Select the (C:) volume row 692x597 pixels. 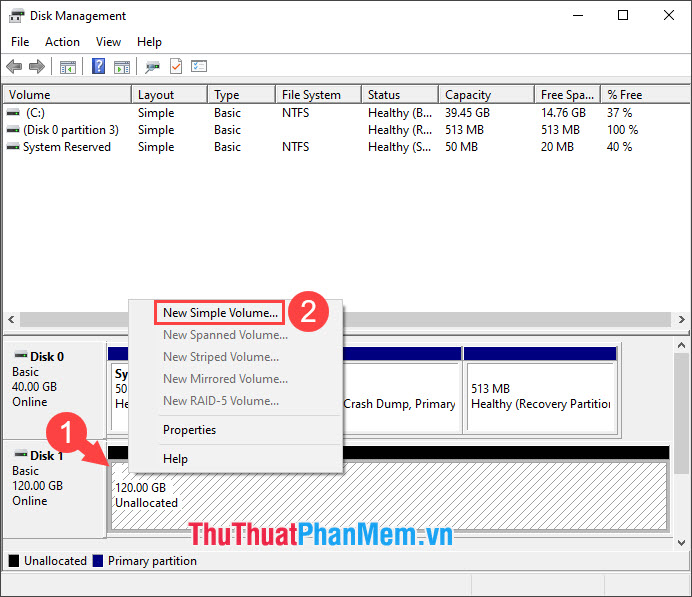(346, 113)
